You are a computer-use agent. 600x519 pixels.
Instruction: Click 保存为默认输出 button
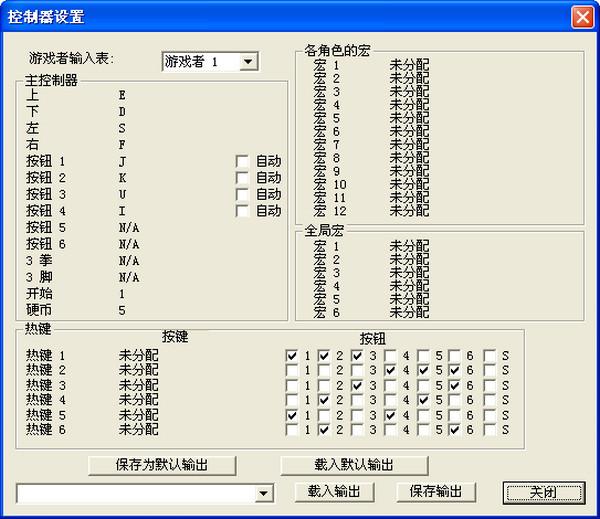click(162, 465)
